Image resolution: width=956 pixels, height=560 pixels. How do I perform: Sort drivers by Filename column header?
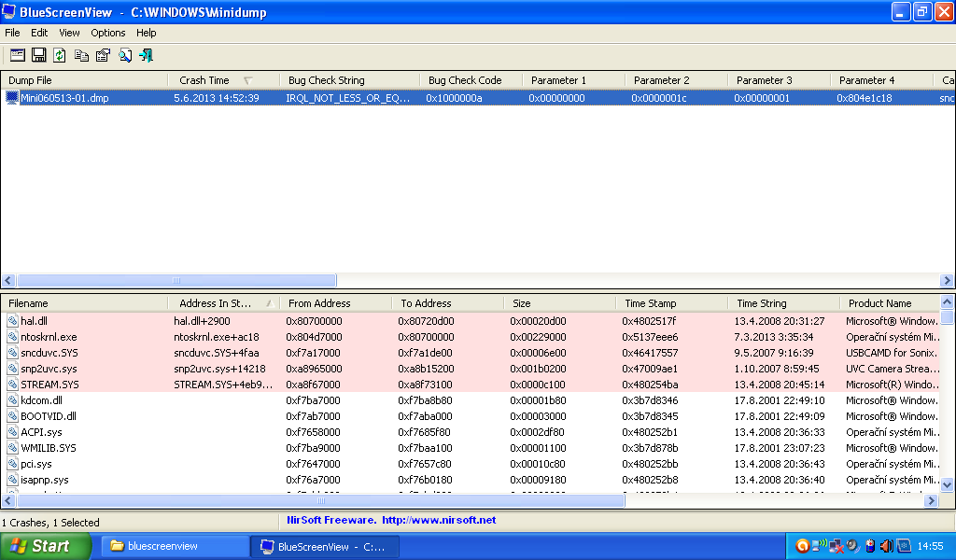[28, 303]
